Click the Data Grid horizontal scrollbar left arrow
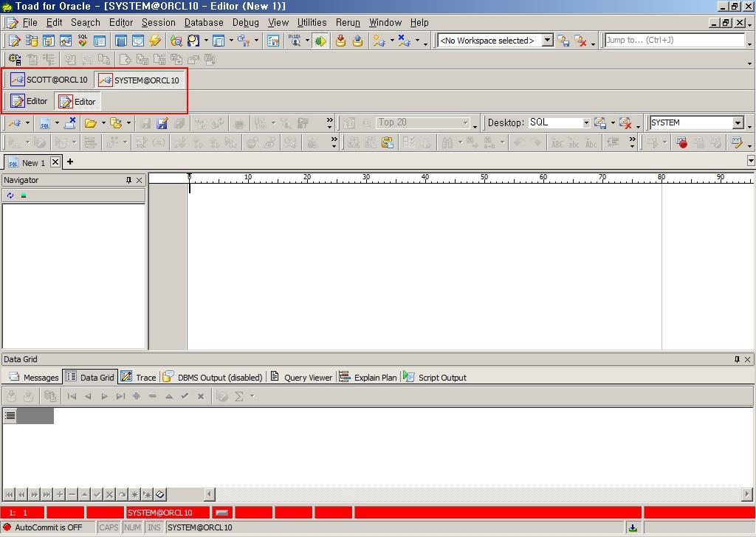The width and height of the screenshot is (756, 537). (x=210, y=494)
